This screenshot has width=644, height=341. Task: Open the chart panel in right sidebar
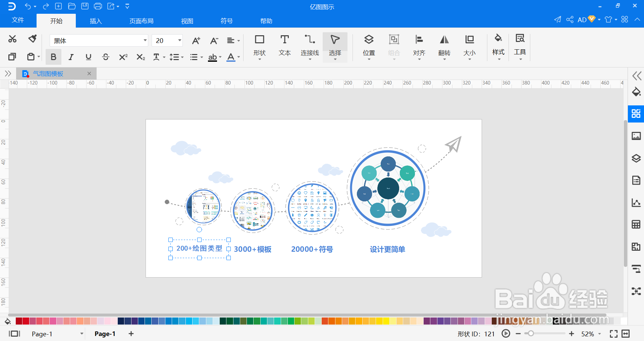636,202
